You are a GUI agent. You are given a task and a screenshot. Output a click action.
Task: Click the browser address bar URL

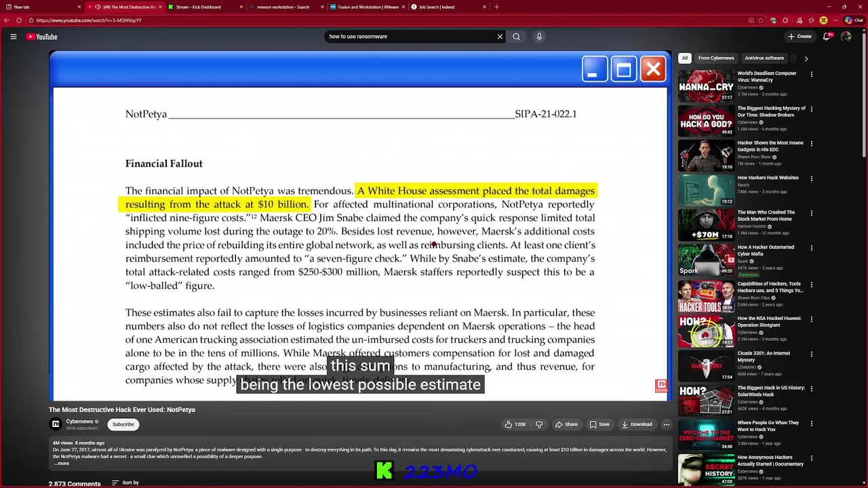89,20
